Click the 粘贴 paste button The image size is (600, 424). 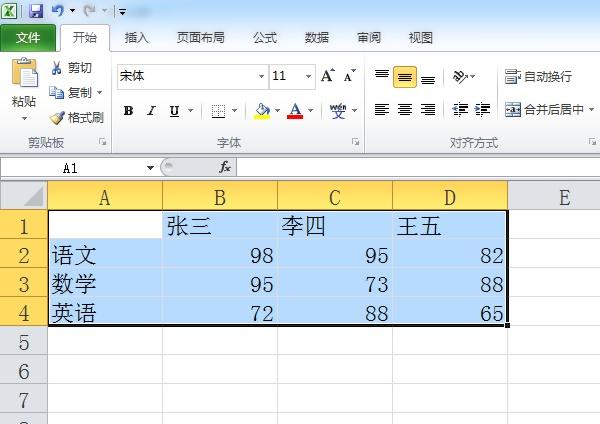tap(24, 89)
